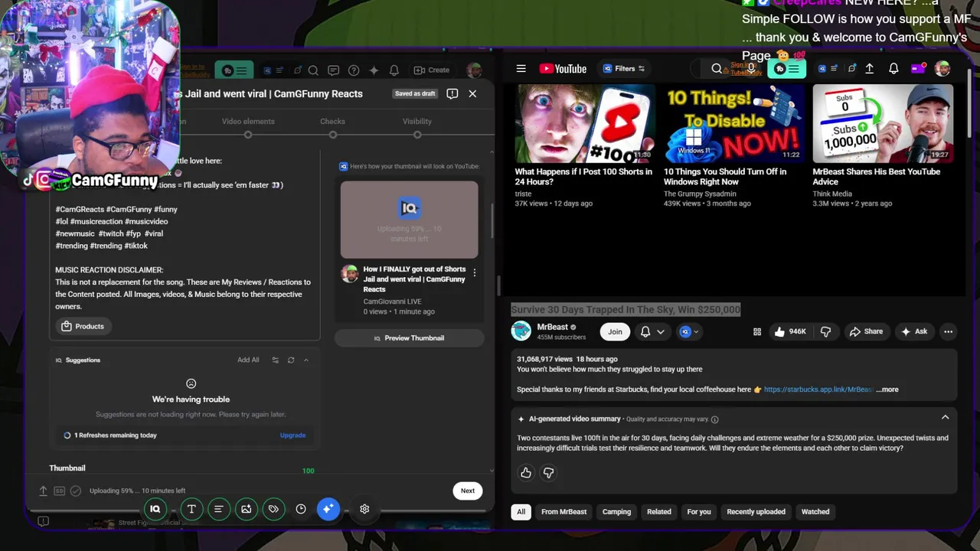980x551 pixels.
Task: Select the 'From MrBeast' chip
Action: [x=563, y=512]
